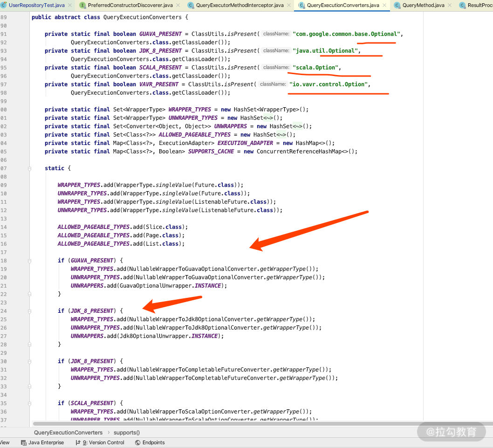Click GuavaOptionalUnwrapper.INSTANCE in the code

[170, 286]
